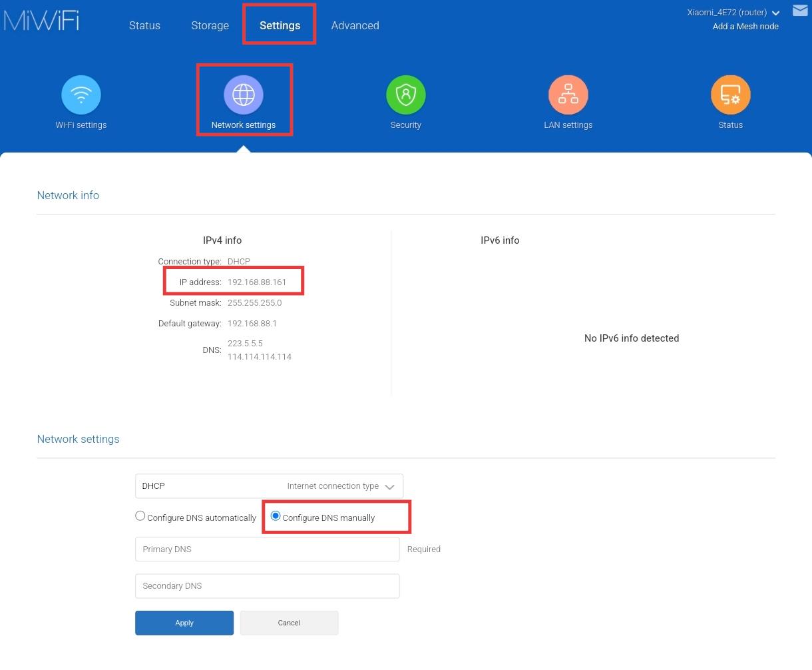Image resolution: width=812 pixels, height=670 pixels.
Task: Open the Security shield icon
Action: [405, 95]
